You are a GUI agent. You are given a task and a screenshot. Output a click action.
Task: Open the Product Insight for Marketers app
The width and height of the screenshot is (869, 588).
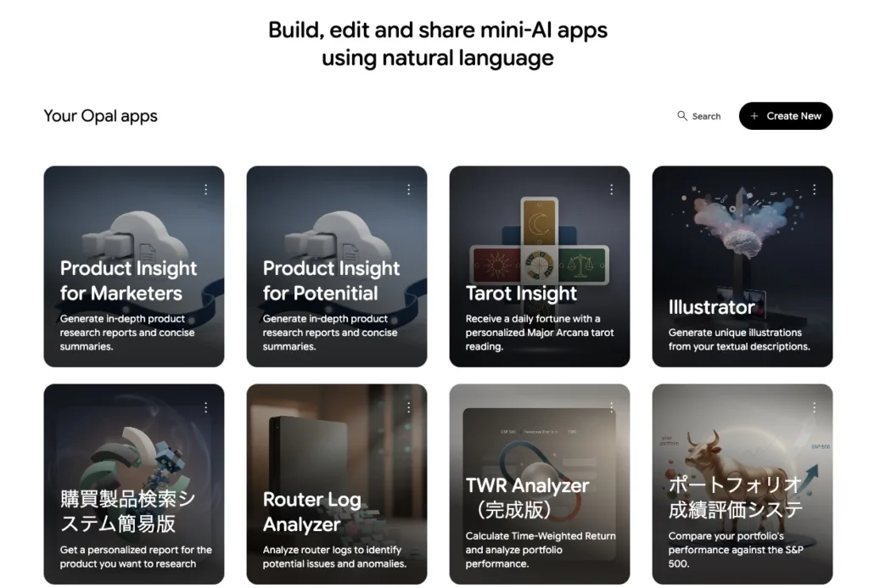[134, 266]
